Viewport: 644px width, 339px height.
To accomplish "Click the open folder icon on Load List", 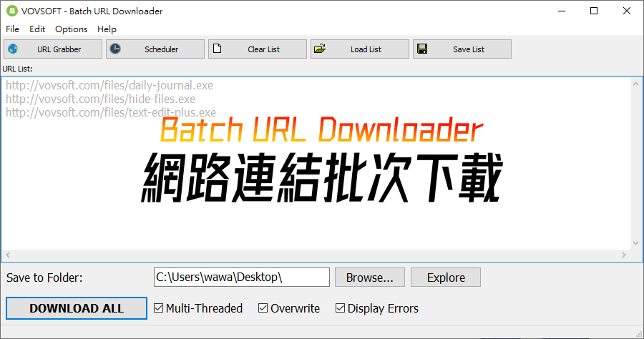I will click(320, 49).
